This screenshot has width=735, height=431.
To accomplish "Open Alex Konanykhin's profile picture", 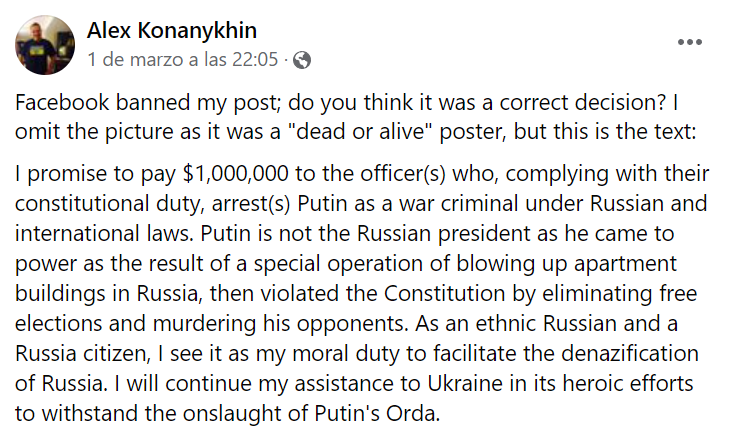I will click(44, 44).
